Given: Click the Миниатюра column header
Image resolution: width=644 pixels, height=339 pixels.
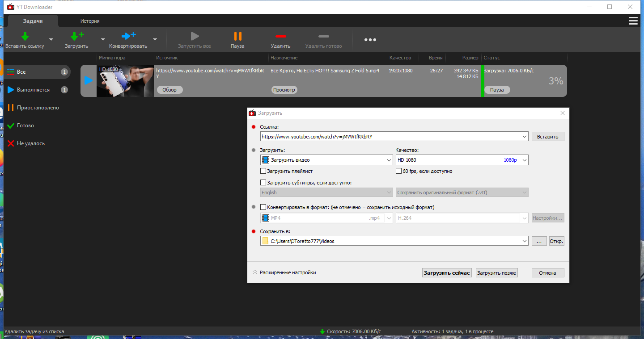Looking at the screenshot, I should 112,58.
